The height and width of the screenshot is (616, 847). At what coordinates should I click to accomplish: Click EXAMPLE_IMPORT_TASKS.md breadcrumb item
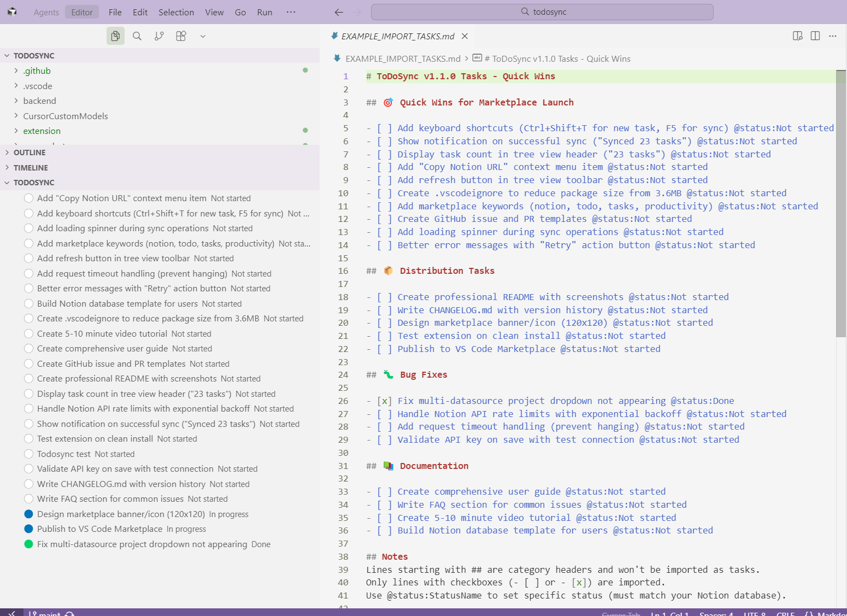403,58
